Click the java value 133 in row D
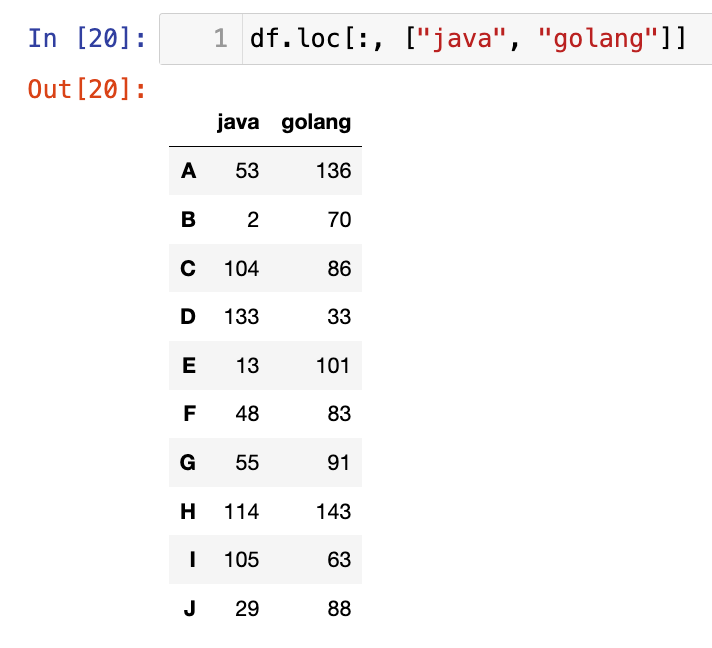Screen dimensions: 712x648 (x=241, y=317)
